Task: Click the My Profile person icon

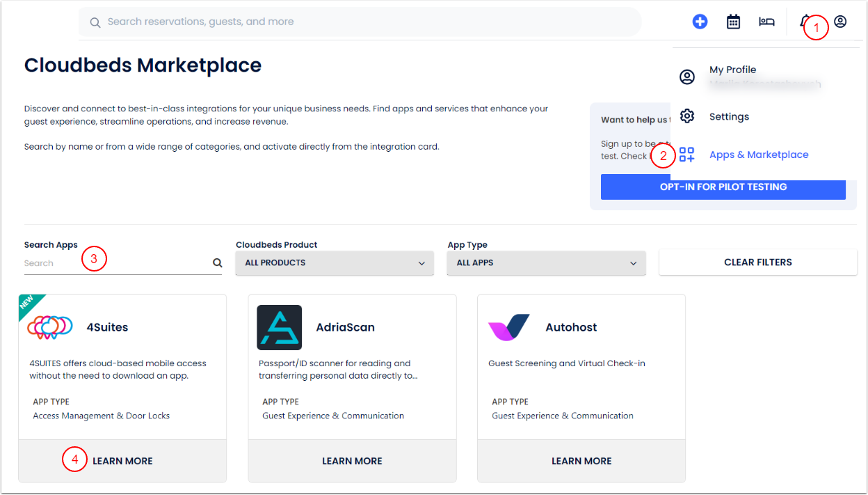Action: pos(687,77)
